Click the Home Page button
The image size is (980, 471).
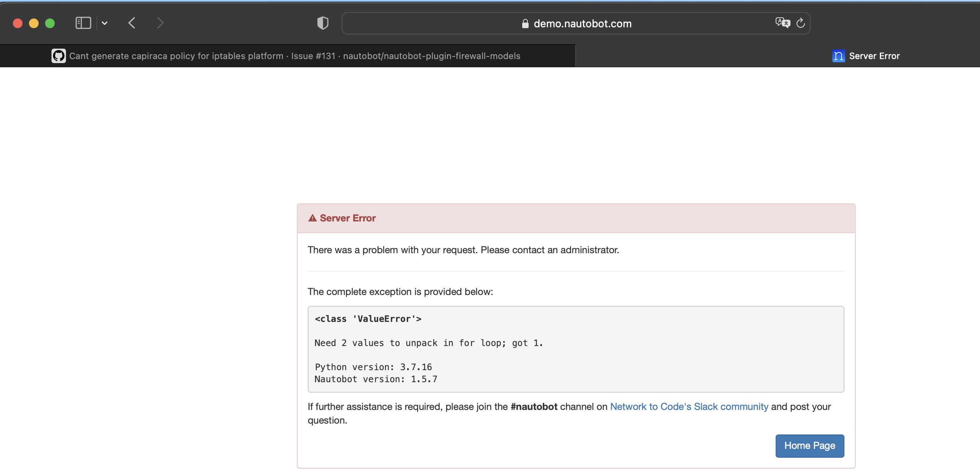pyautogui.click(x=809, y=446)
